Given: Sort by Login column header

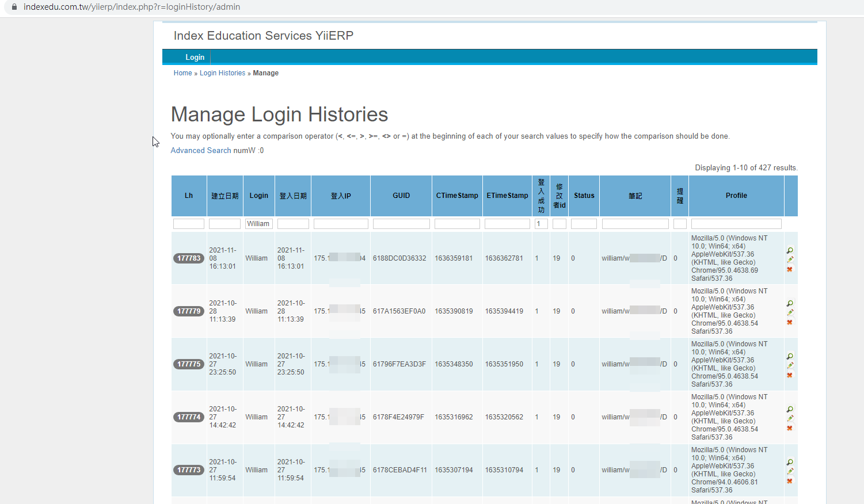Looking at the screenshot, I should pos(258,196).
